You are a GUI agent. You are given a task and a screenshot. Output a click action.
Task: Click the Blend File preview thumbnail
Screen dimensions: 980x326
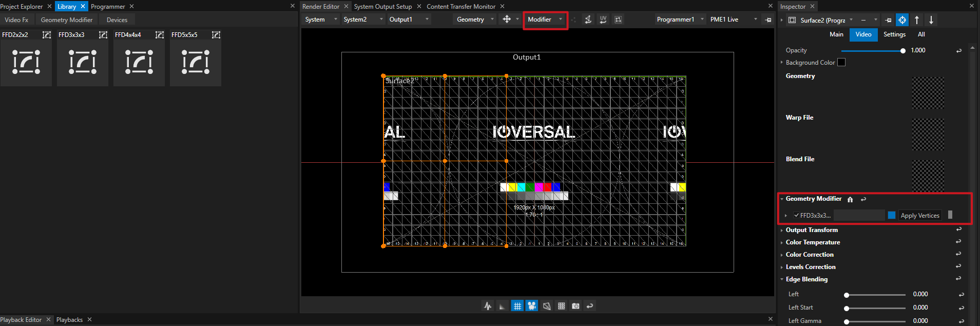(928, 176)
